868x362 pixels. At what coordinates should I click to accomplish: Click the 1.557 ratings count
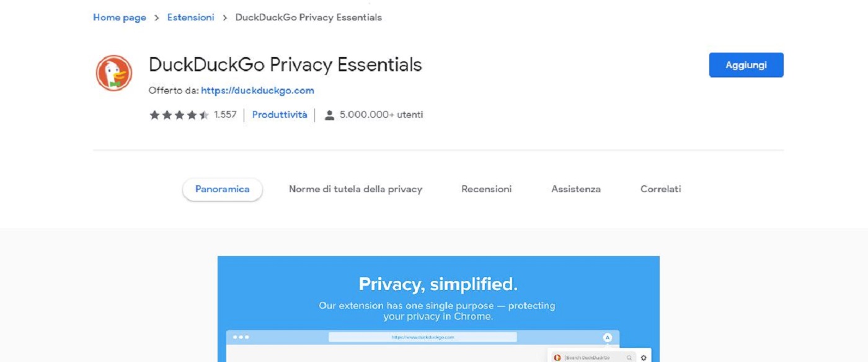(x=225, y=115)
